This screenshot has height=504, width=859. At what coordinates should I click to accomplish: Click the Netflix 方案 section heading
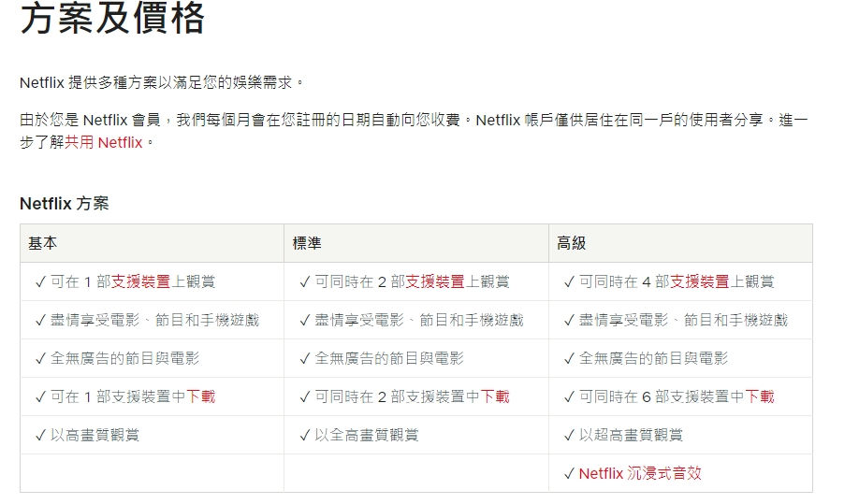(x=64, y=204)
